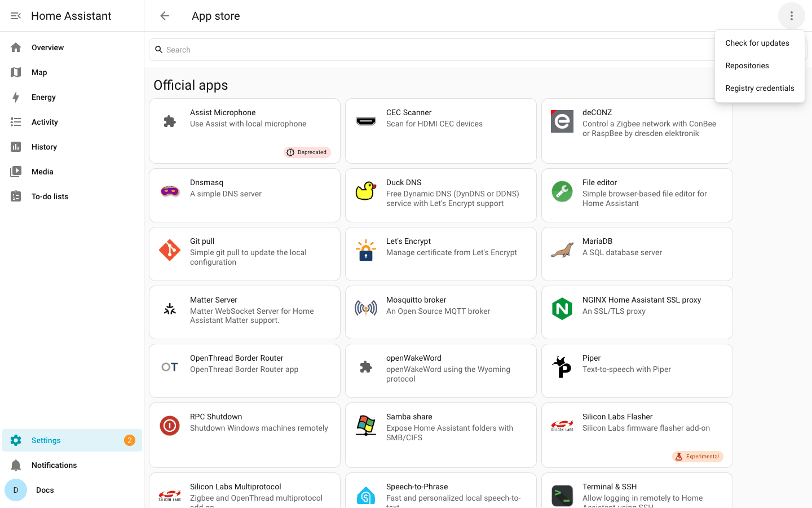Viewport: 812px width, 508px height.
Task: Click the MariaDB seal icon
Action: click(x=562, y=250)
